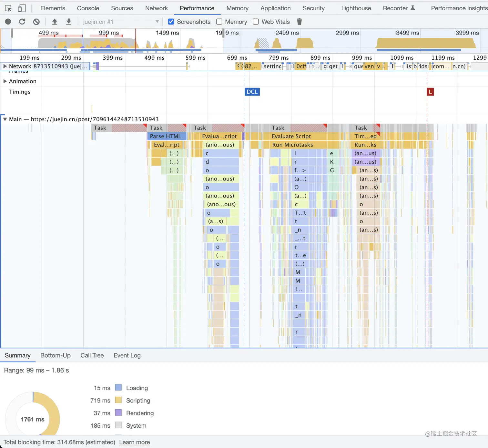Click the 799 ms ruler label

[x=279, y=58]
